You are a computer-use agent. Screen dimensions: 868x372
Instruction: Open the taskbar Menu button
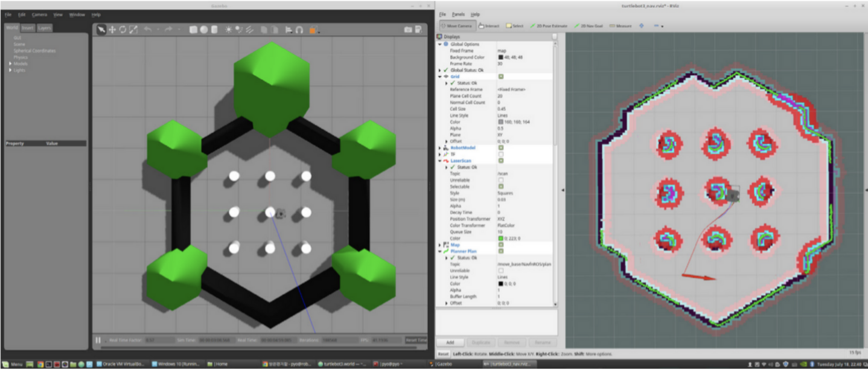click(12, 364)
